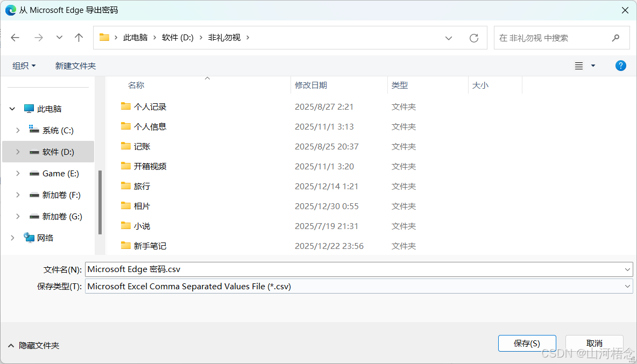637x364 pixels.
Task: Click date 2025/12/30 0:55
Action: pyautogui.click(x=327, y=206)
